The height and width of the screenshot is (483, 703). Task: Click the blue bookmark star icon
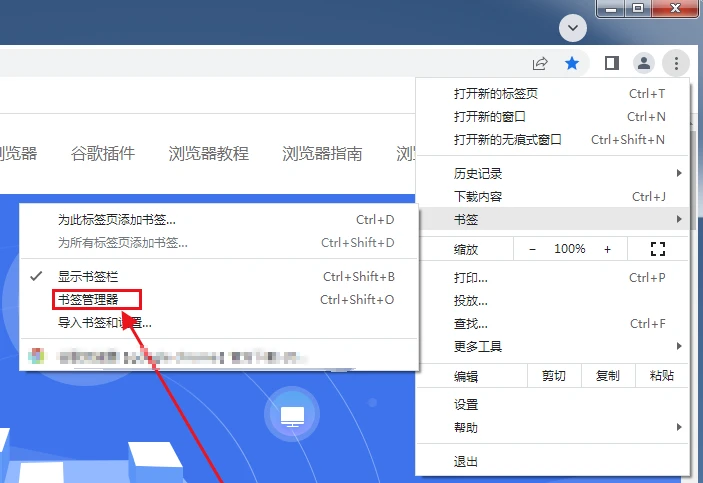pyautogui.click(x=572, y=63)
